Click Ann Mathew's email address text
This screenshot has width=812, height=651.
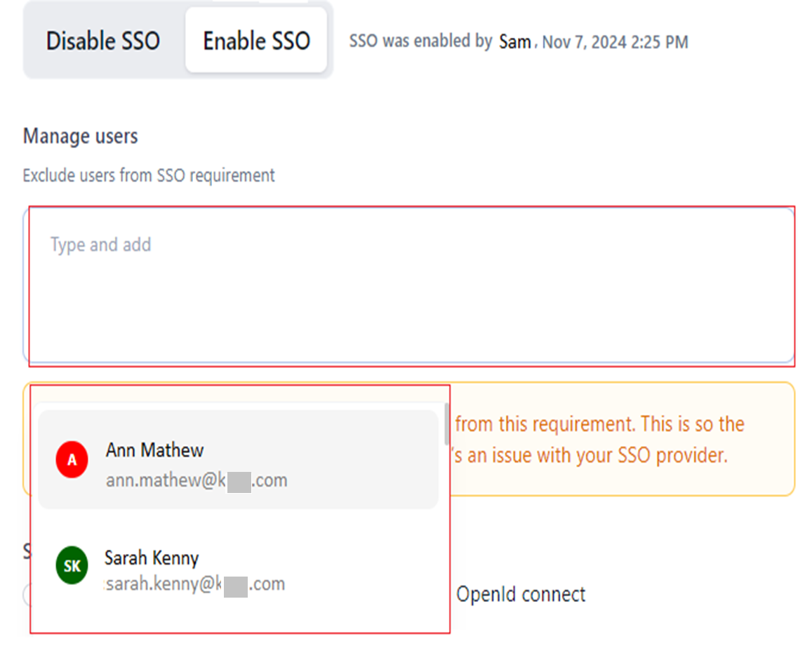(x=197, y=480)
